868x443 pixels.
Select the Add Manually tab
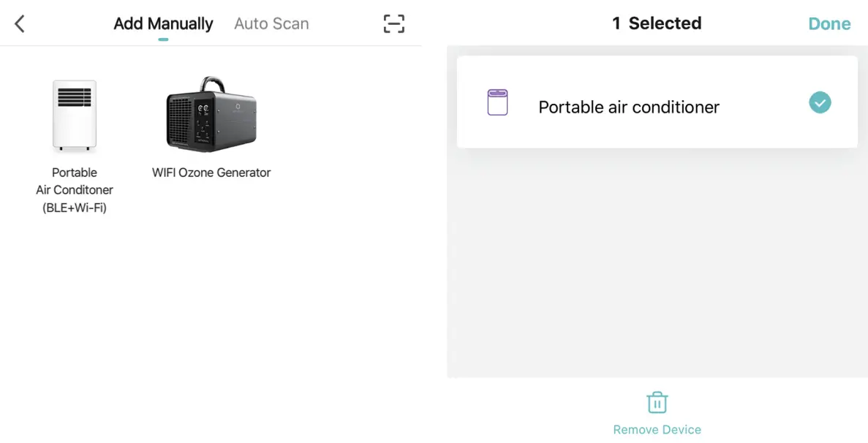[162, 23]
